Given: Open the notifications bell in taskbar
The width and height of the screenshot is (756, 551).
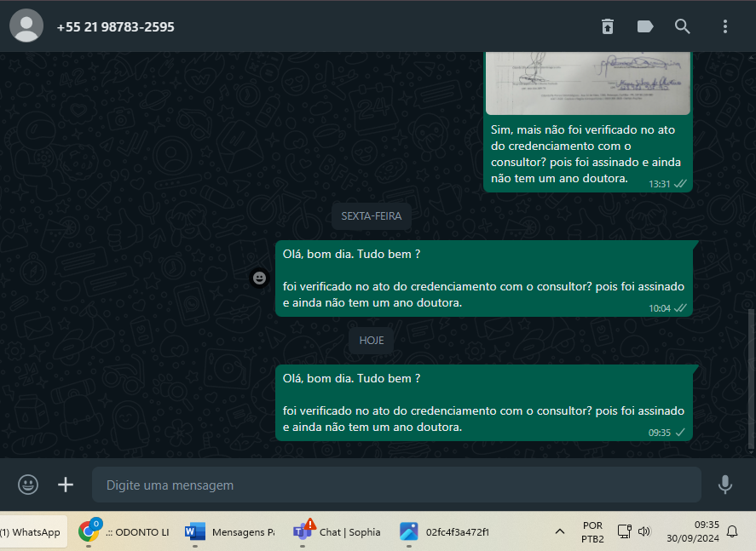Looking at the screenshot, I should [x=731, y=531].
